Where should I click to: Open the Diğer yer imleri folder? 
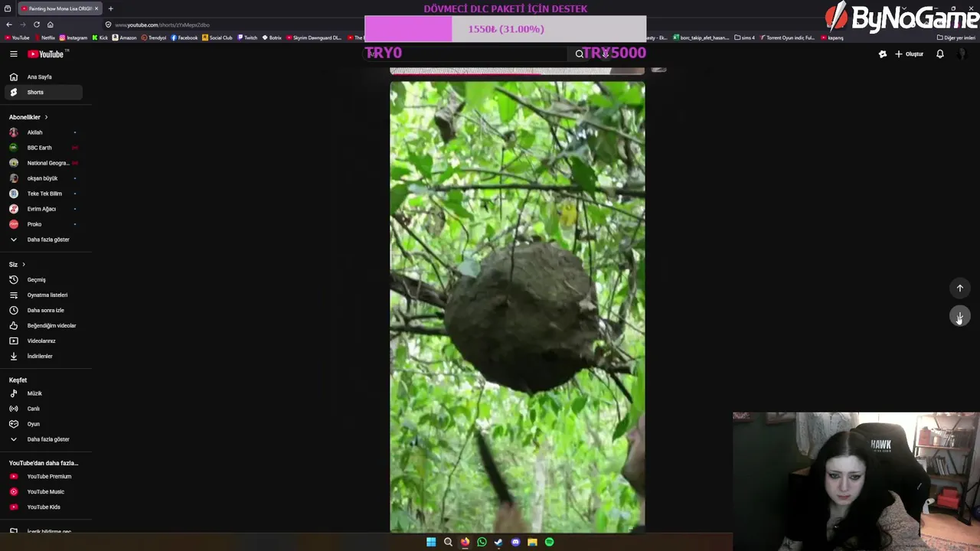(956, 37)
